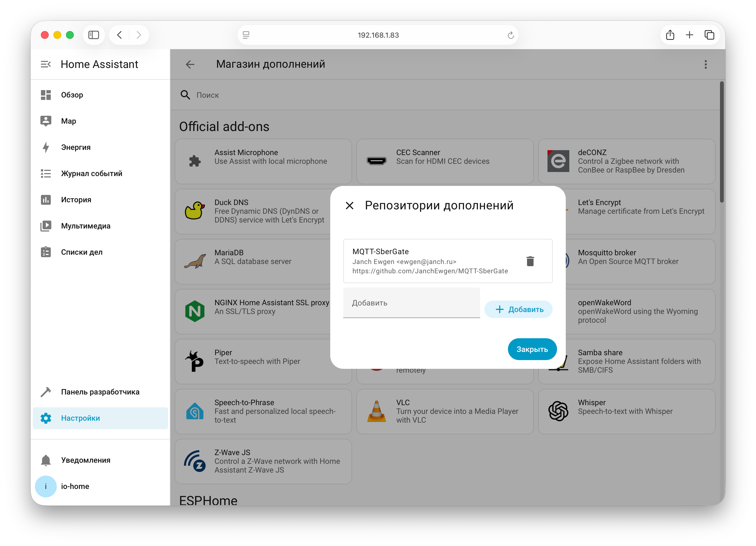Click the search magnifier icon
Viewport: 756px width, 546px height.
click(185, 95)
